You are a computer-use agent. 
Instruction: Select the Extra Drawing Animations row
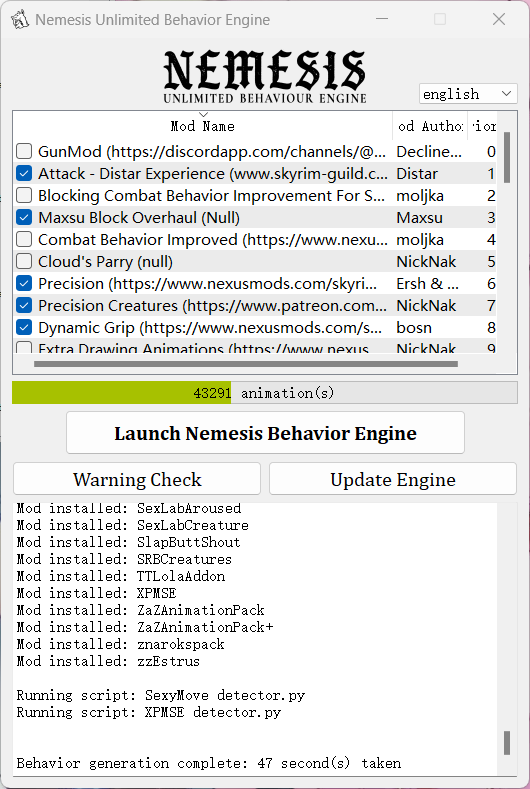click(x=255, y=348)
